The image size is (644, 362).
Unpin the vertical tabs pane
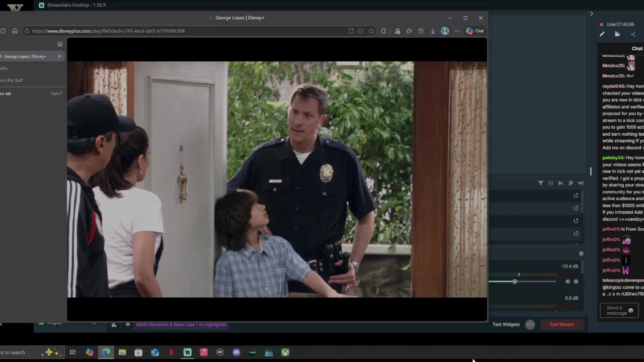[60, 44]
